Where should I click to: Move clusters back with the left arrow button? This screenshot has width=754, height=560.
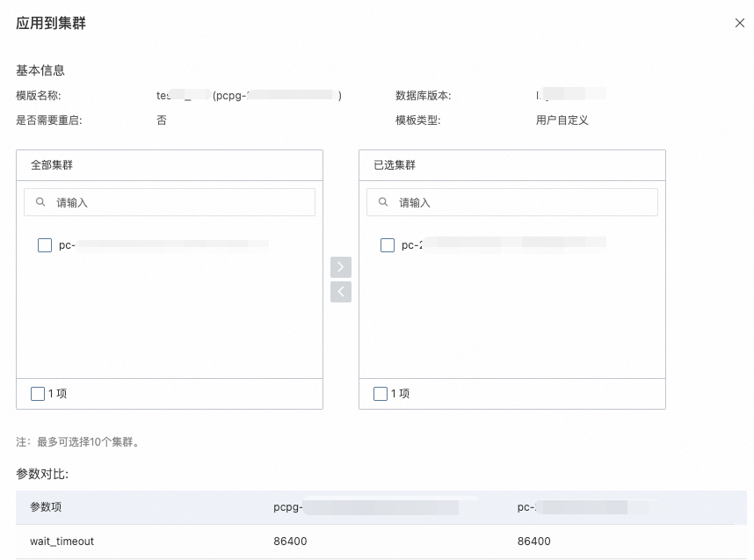pyautogui.click(x=341, y=292)
